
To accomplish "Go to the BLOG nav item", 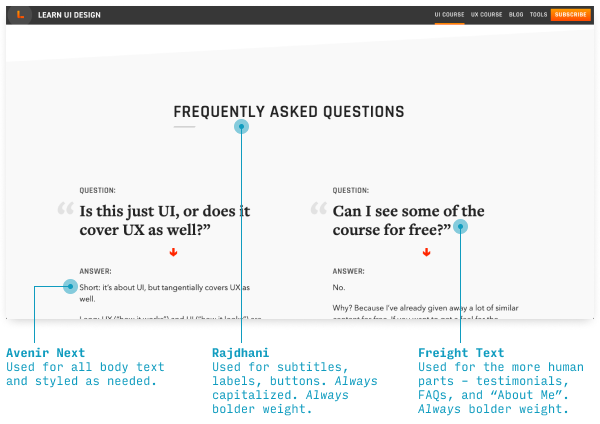I will point(516,15).
